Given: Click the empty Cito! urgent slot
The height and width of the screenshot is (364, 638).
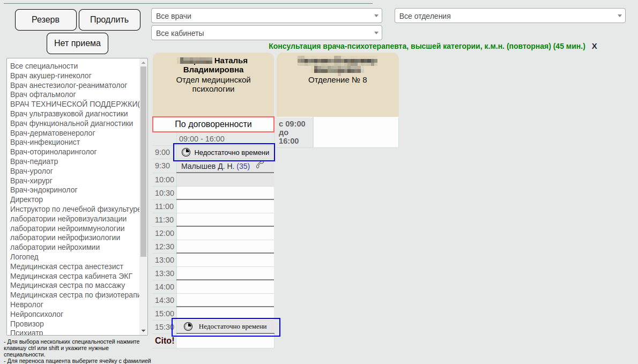Looking at the screenshot, I should click(x=225, y=341).
